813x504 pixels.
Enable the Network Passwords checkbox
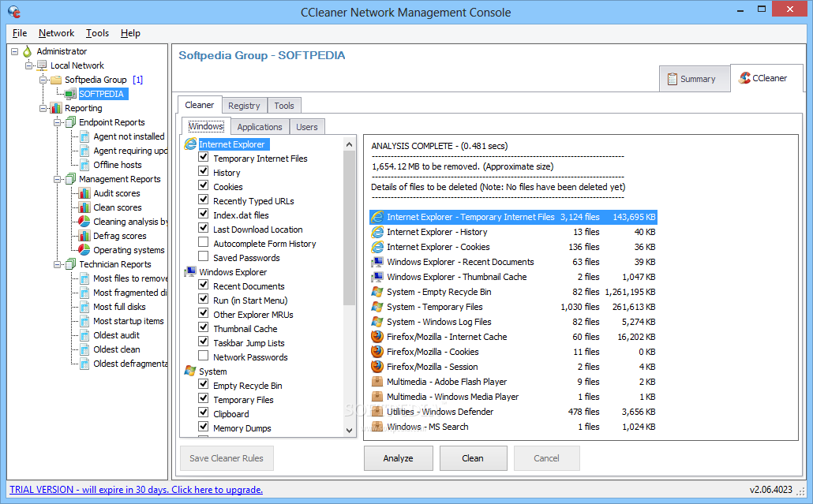[204, 356]
